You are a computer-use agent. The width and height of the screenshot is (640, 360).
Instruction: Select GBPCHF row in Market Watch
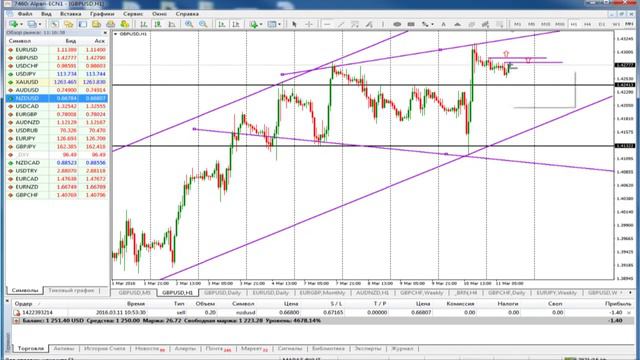tap(57, 195)
